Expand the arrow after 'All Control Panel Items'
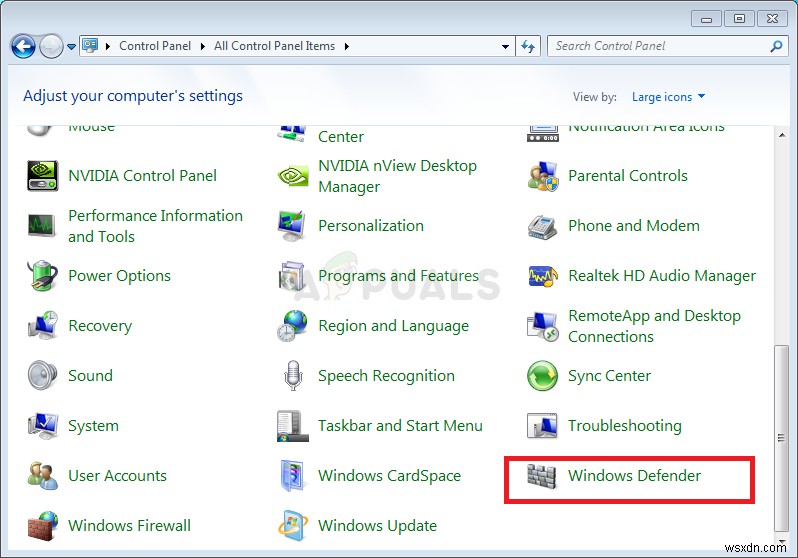Viewport: 798px width, 558px height. [x=347, y=46]
